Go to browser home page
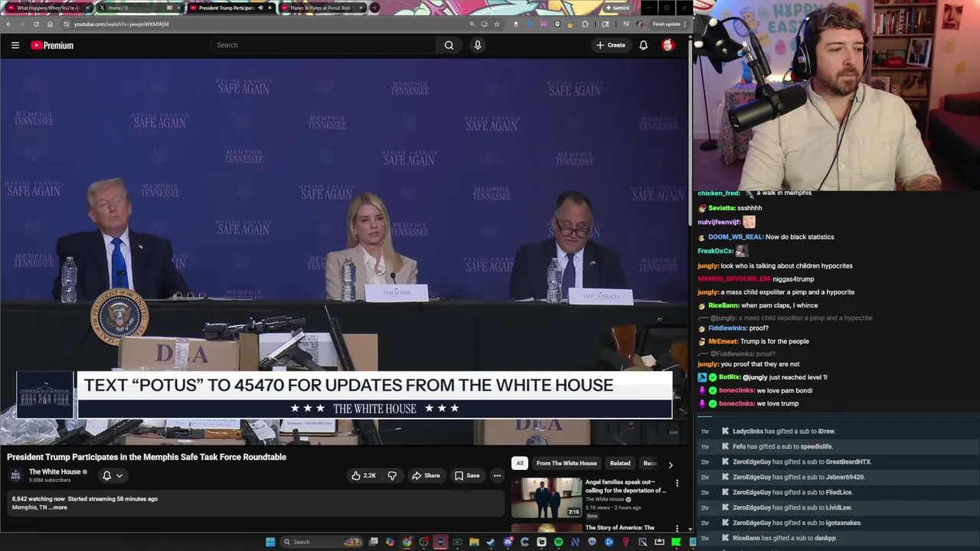 tap(50, 24)
